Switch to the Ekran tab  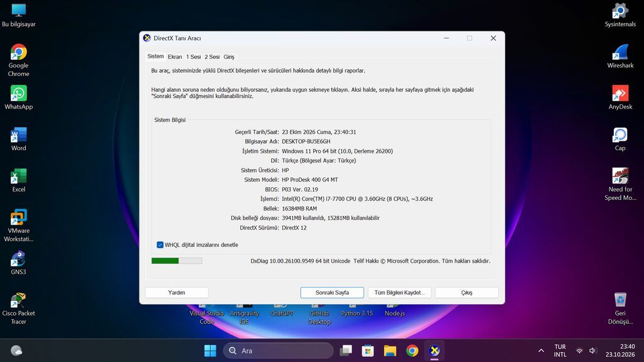coord(175,57)
